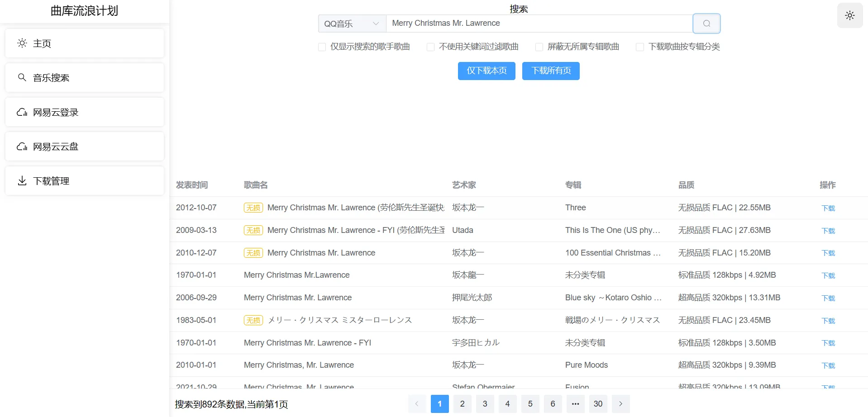The height and width of the screenshot is (417, 868).
Task: Focus the search keyword input field
Action: [x=539, y=24]
